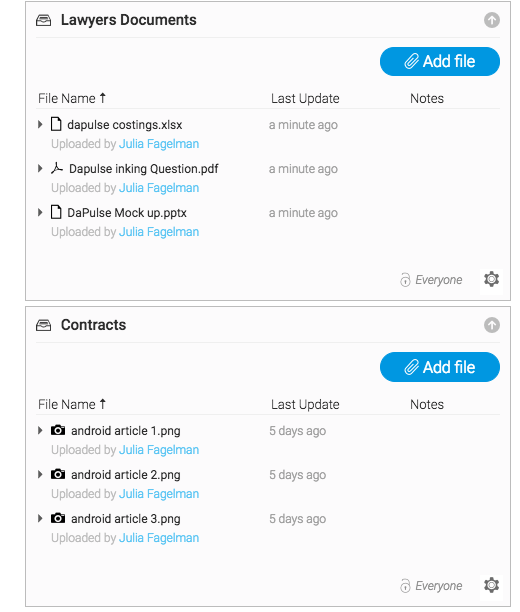Viewport: 520px width, 612px height.
Task: Click the up-arrow icon beside Contracts title
Action: click(492, 325)
